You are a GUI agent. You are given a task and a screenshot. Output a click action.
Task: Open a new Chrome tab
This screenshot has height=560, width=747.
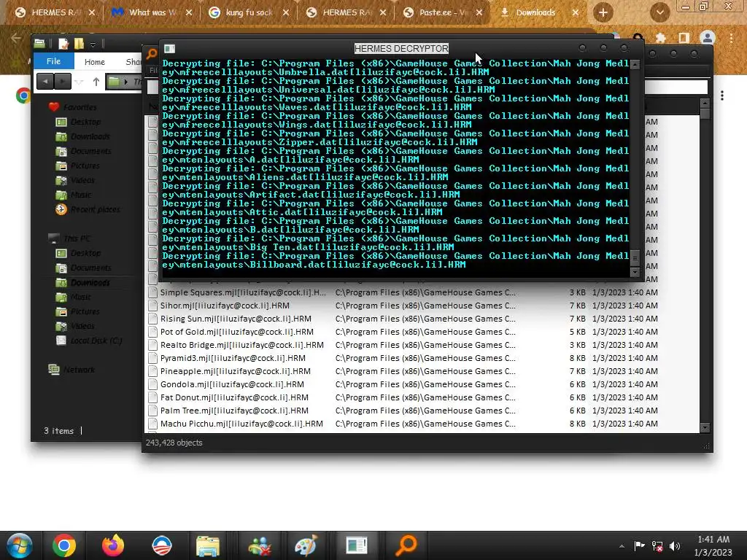pos(603,13)
